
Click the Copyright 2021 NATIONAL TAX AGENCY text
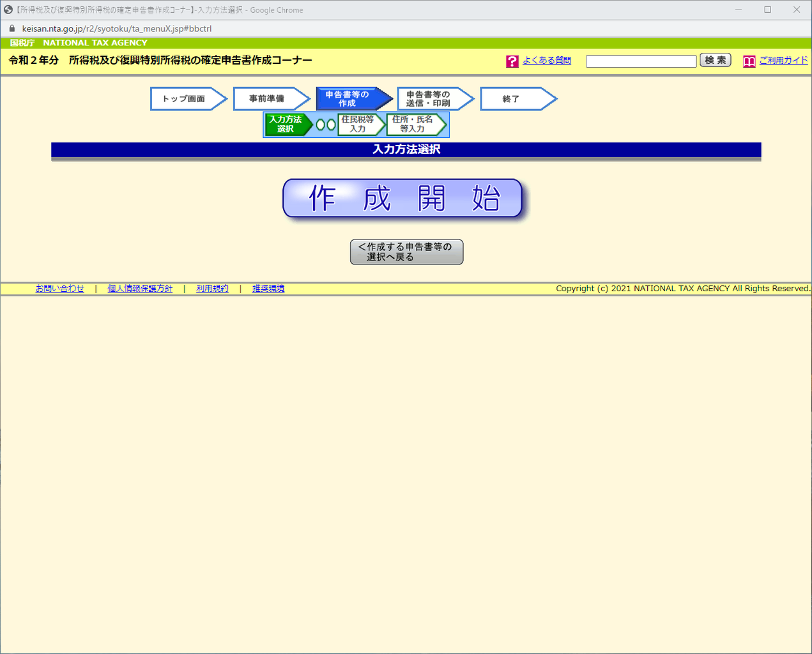point(683,289)
